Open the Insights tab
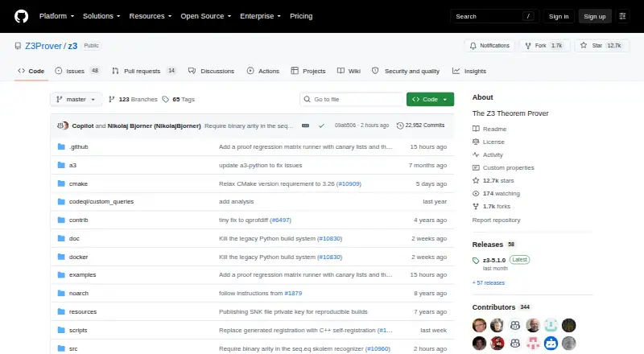 469,71
